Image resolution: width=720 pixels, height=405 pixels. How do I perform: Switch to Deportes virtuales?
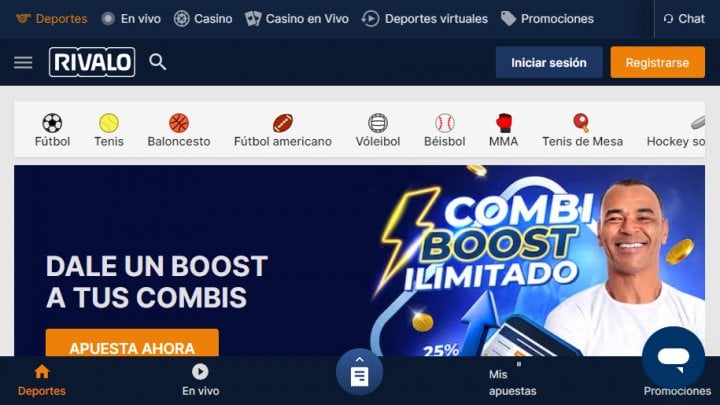[424, 19]
